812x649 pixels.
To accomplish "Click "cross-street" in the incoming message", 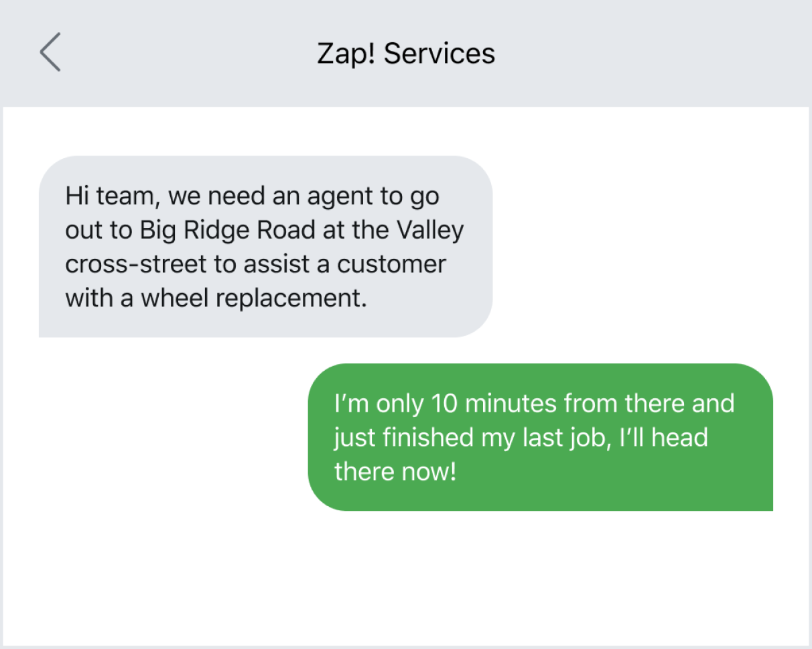I will click(136, 264).
